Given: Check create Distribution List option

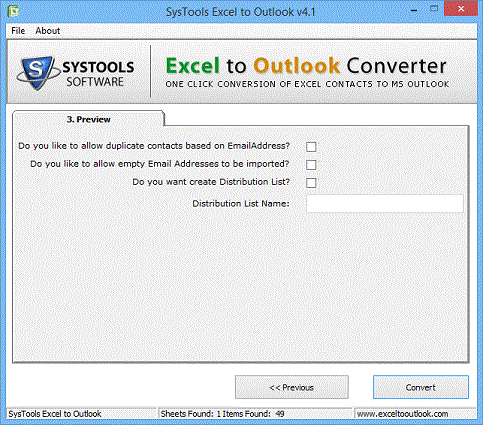Looking at the screenshot, I should [311, 183].
